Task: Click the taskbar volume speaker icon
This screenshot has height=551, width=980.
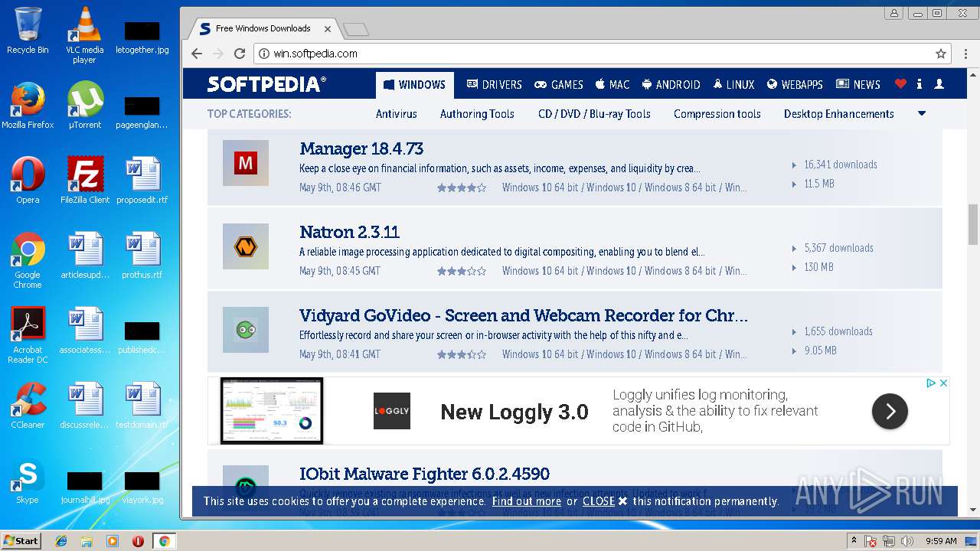Action: (907, 541)
